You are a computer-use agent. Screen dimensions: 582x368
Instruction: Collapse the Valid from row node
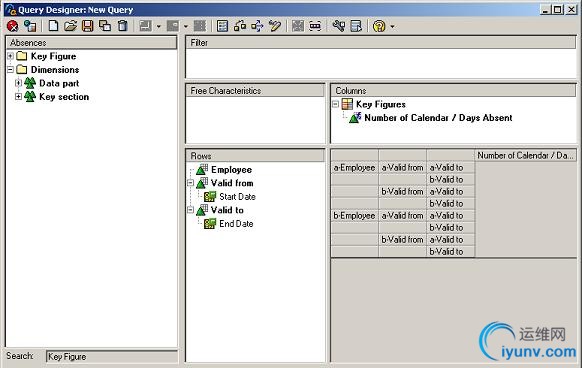click(190, 183)
